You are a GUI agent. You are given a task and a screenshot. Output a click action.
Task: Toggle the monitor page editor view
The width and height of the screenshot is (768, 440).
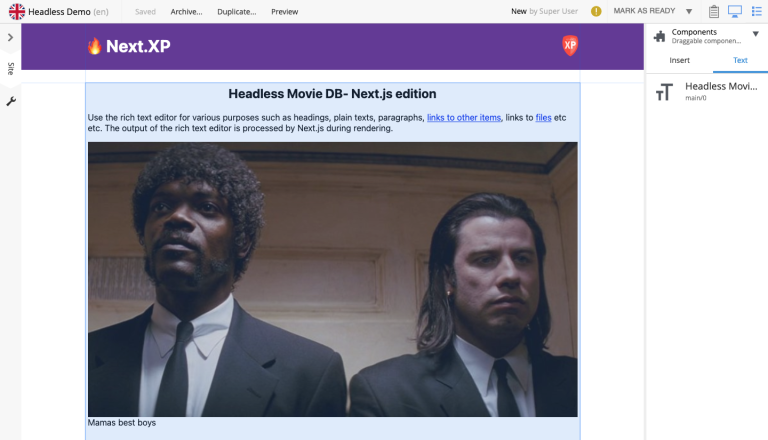(x=735, y=11)
